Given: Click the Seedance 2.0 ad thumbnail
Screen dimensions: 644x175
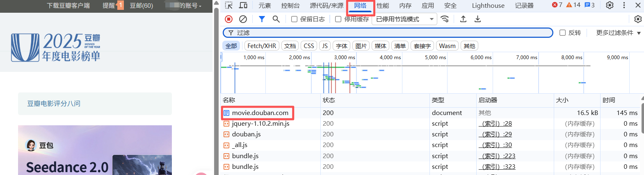Looking at the screenshot, I should coord(95,150).
